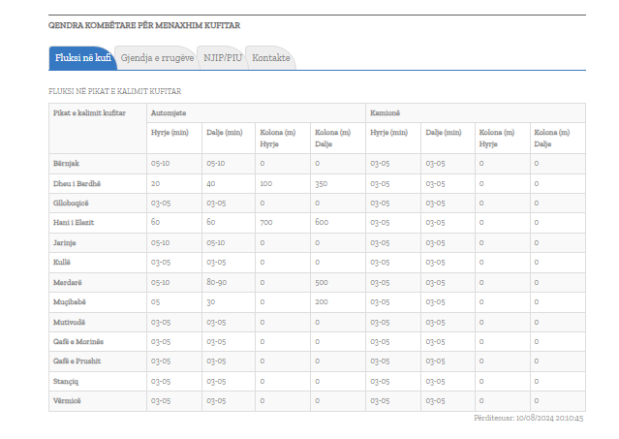Open the Fluksi në kufi tab
This screenshot has width=619, height=439.
83,58
